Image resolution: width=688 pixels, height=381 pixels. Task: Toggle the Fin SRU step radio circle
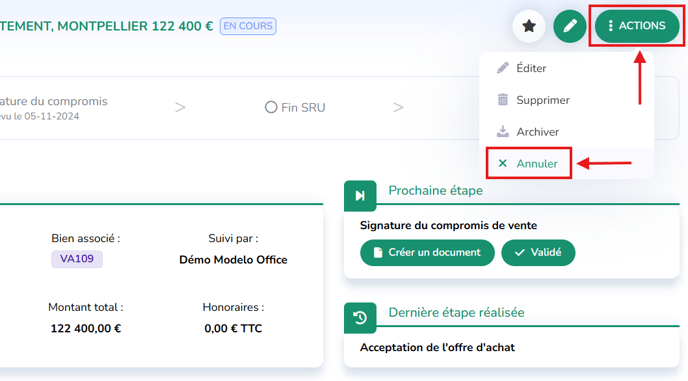[271, 107]
